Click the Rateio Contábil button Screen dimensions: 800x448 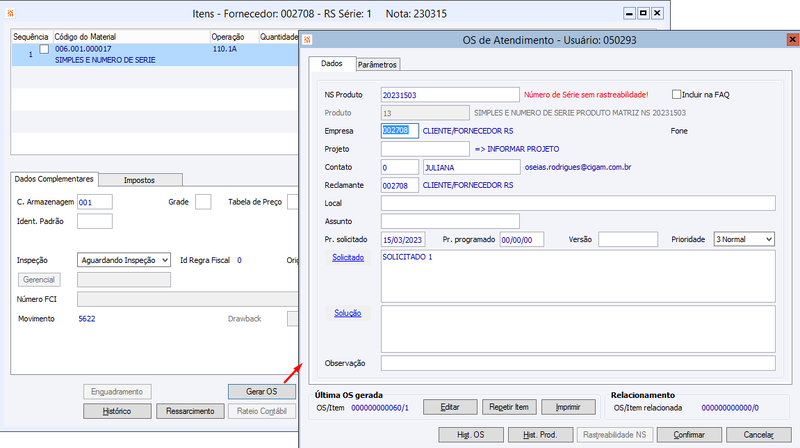coord(262,411)
